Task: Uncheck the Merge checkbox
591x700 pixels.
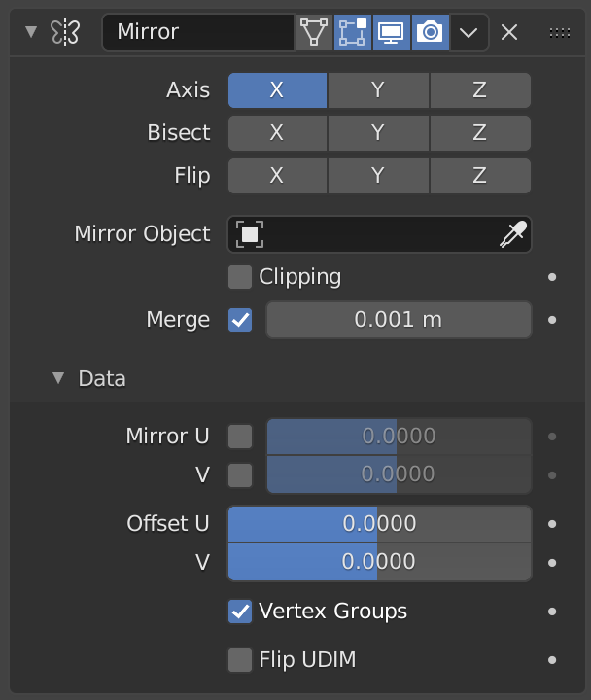Action: [x=240, y=320]
